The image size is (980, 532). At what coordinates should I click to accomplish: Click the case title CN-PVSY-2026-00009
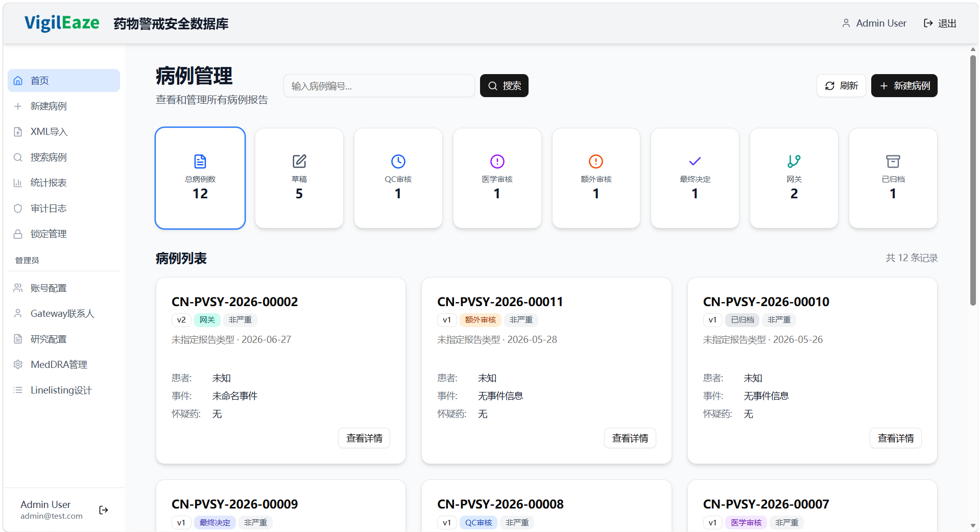235,504
